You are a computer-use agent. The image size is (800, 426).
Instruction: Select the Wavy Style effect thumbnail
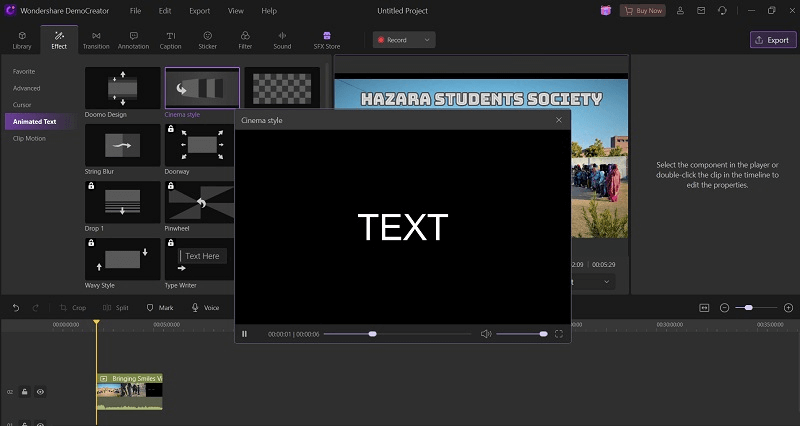[122, 259]
